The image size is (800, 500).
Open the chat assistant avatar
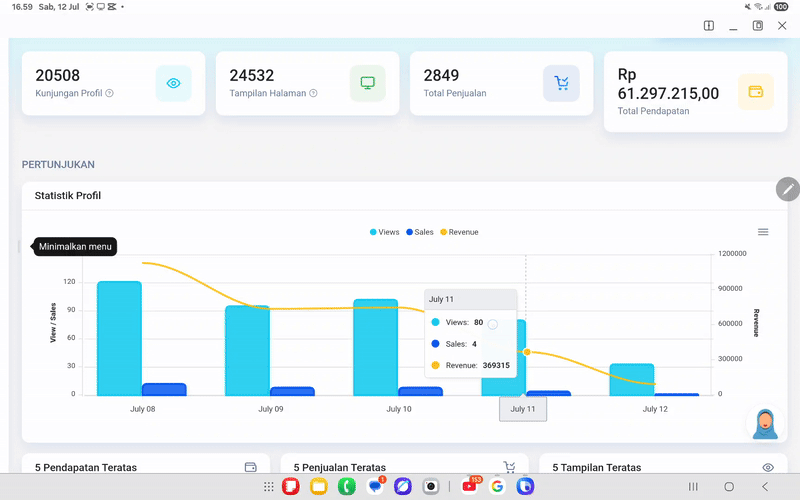(766, 424)
